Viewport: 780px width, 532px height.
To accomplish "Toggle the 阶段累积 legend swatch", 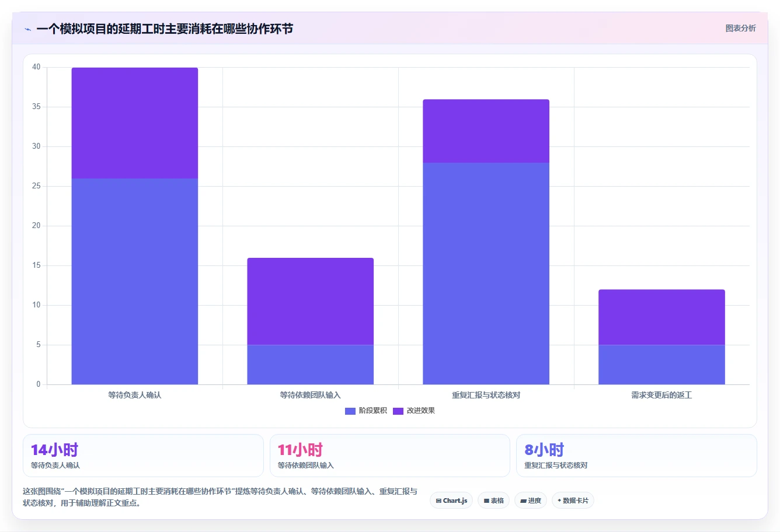I will point(350,411).
